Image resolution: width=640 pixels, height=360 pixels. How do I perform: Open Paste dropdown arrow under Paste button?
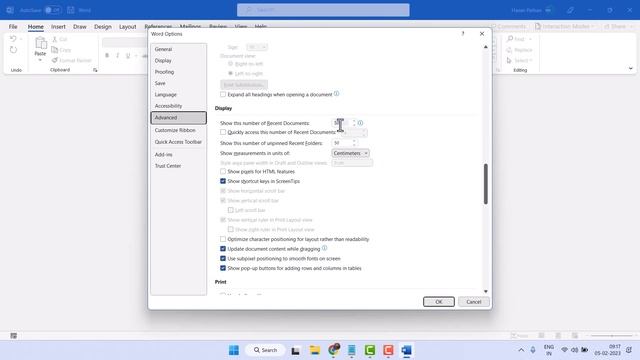[x=40, y=60]
